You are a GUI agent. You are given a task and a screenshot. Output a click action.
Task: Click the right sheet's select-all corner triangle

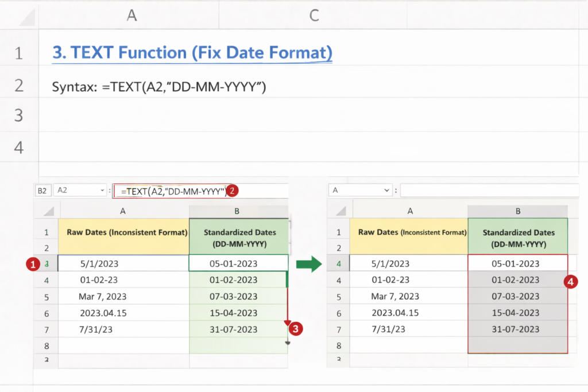pyautogui.click(x=341, y=211)
